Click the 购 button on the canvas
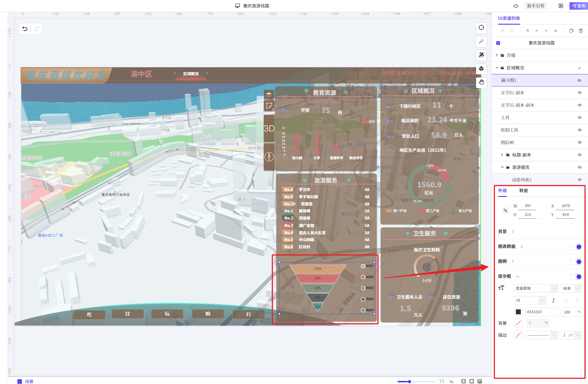 (x=208, y=314)
